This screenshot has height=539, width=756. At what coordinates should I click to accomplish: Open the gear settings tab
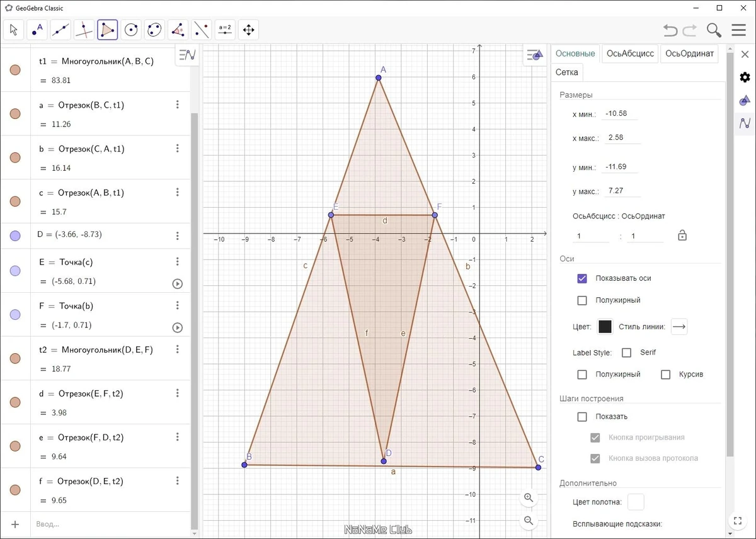pos(745,77)
